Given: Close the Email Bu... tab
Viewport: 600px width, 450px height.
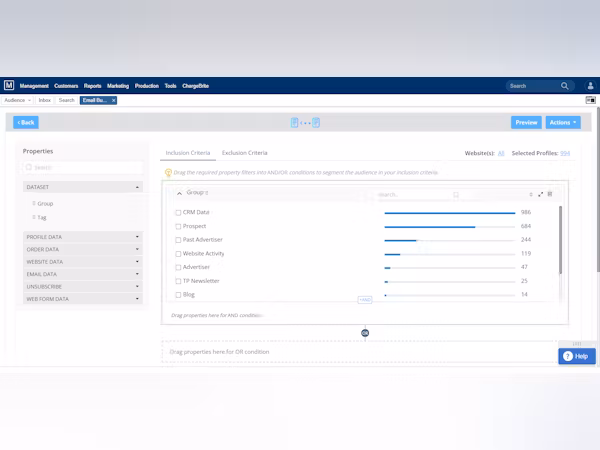Looking at the screenshot, I should (114, 100).
